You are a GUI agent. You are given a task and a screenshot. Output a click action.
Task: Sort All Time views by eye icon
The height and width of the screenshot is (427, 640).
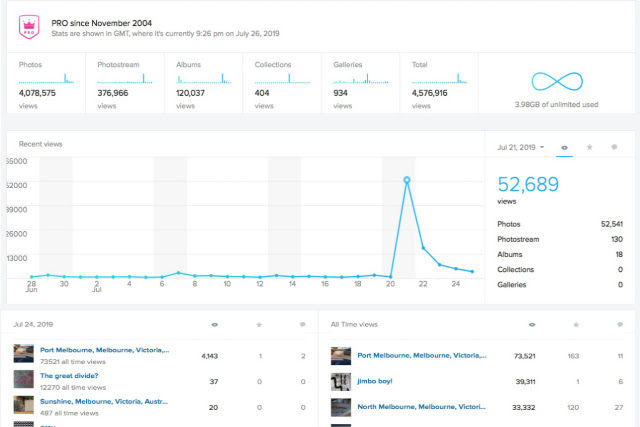point(532,325)
